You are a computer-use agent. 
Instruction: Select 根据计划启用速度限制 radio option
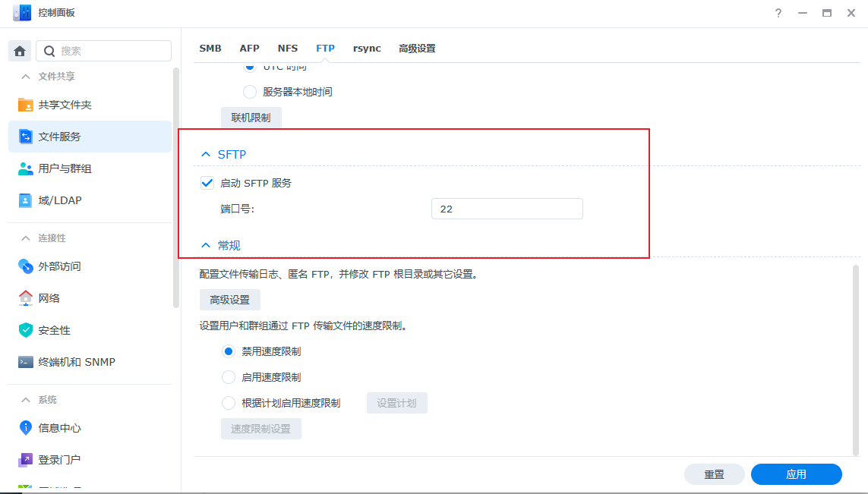(x=228, y=403)
